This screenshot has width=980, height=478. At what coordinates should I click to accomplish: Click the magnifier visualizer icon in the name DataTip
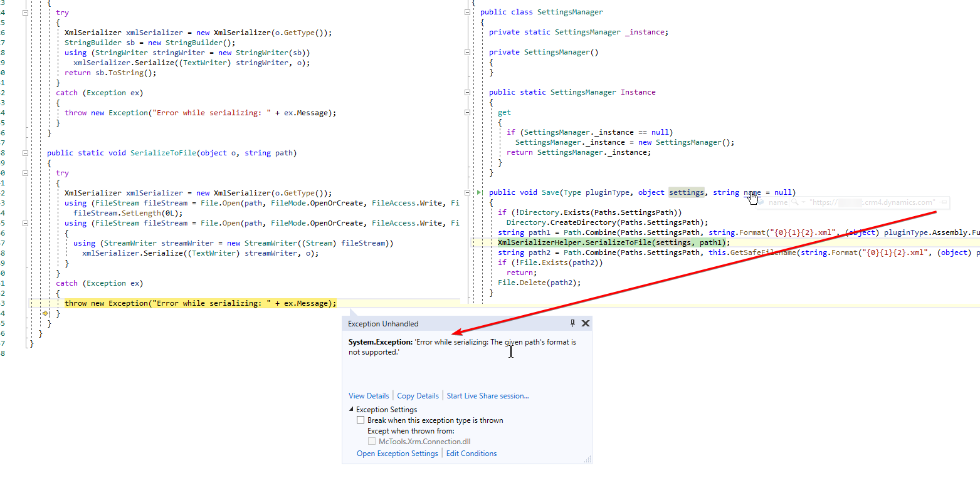tap(794, 202)
